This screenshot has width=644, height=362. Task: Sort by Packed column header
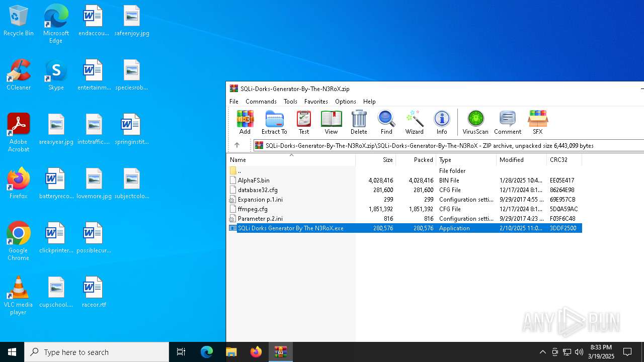[x=416, y=160]
